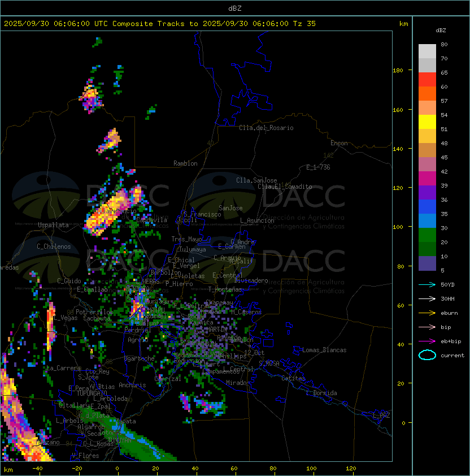Click the 'La_Carrera' map label

(64, 368)
